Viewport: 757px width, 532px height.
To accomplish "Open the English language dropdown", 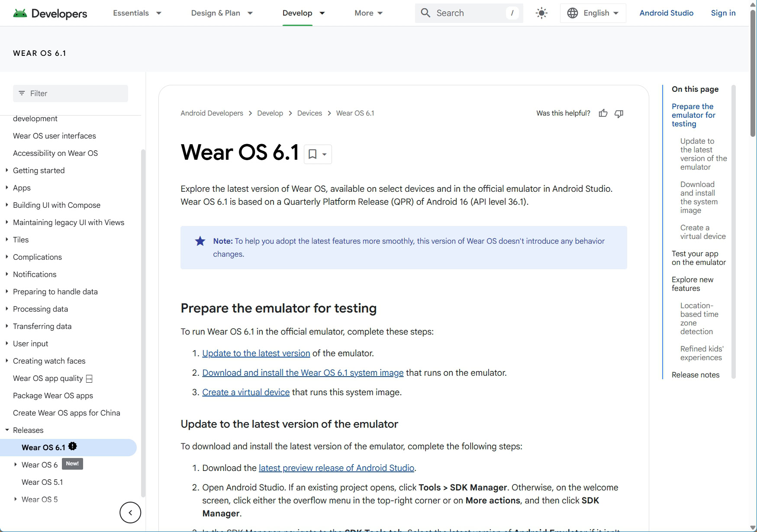I will [x=593, y=13].
